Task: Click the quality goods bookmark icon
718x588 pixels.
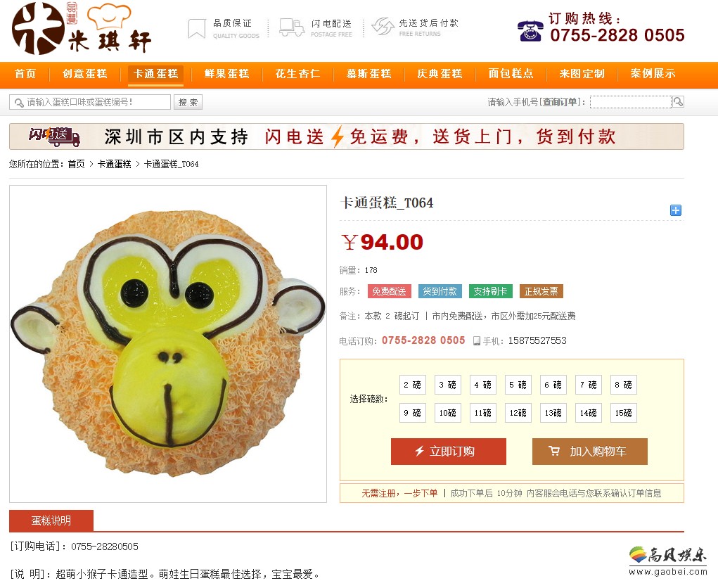Action: pyautogui.click(x=197, y=28)
